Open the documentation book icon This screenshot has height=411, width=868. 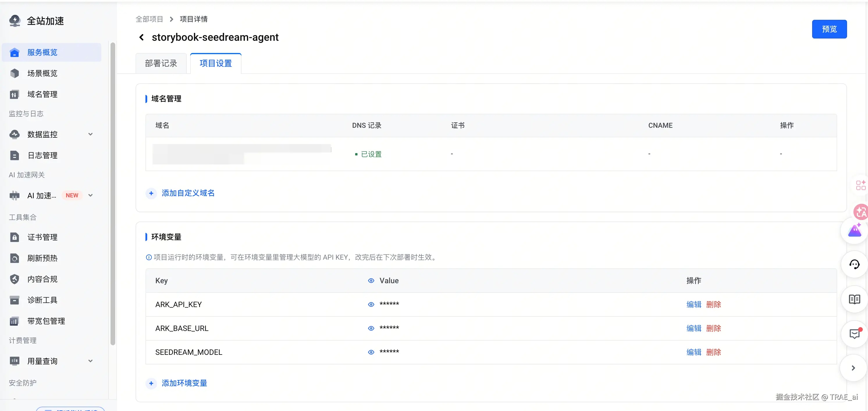[x=854, y=299]
